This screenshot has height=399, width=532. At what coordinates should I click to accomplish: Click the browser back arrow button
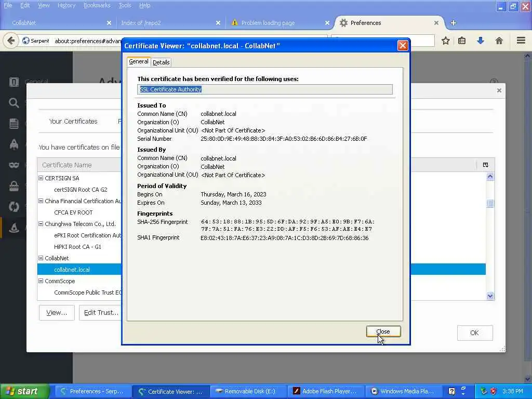(11, 41)
